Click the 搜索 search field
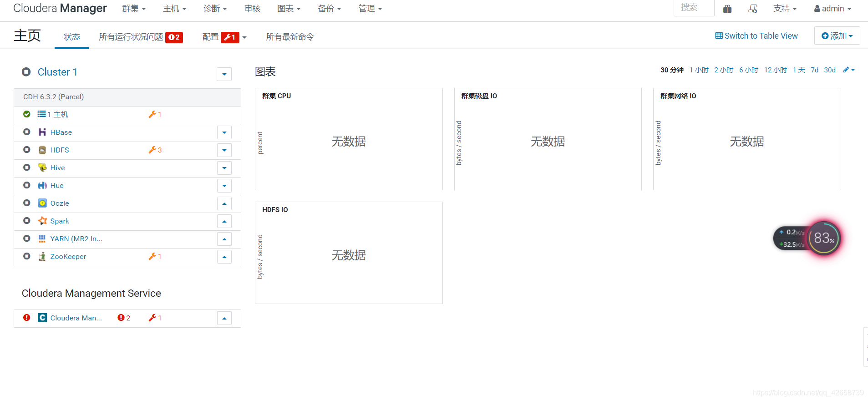This screenshot has height=401, width=868. point(694,8)
